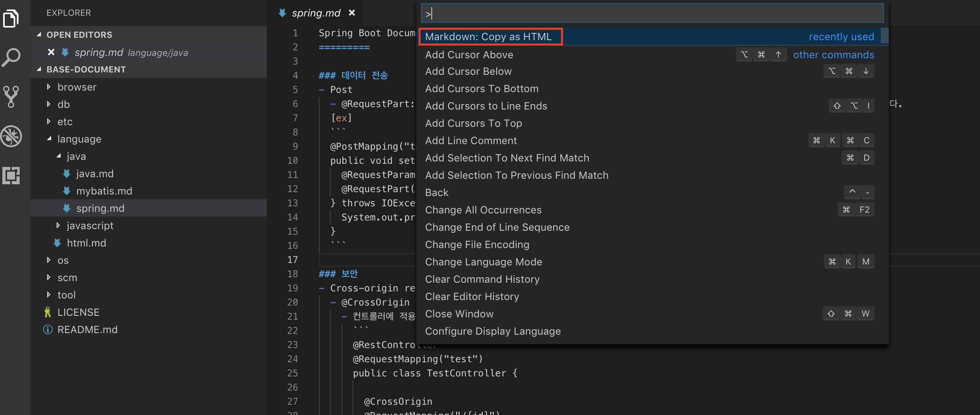This screenshot has width=980, height=415.
Task: Expand the os folder
Action: [x=48, y=260]
